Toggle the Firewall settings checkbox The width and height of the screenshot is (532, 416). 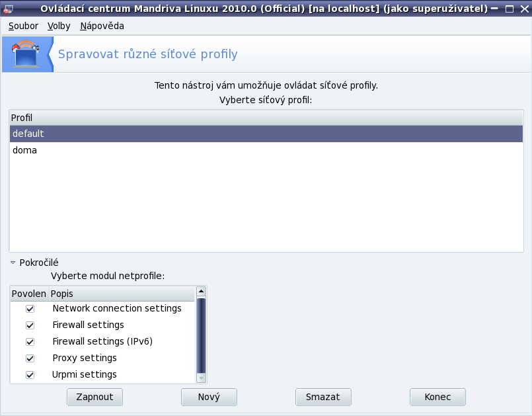tap(30, 325)
